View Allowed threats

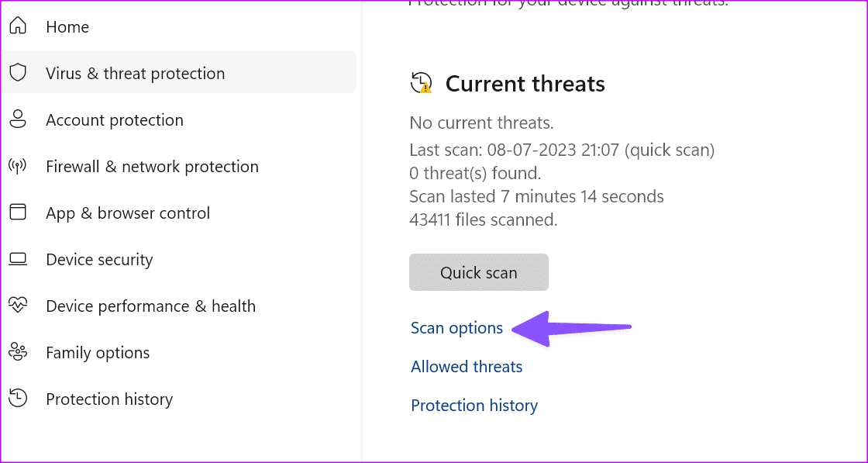466,366
